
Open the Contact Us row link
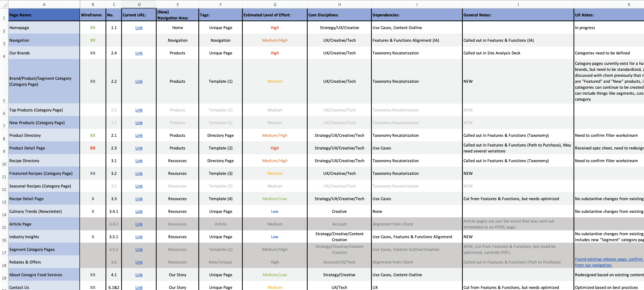139,287
